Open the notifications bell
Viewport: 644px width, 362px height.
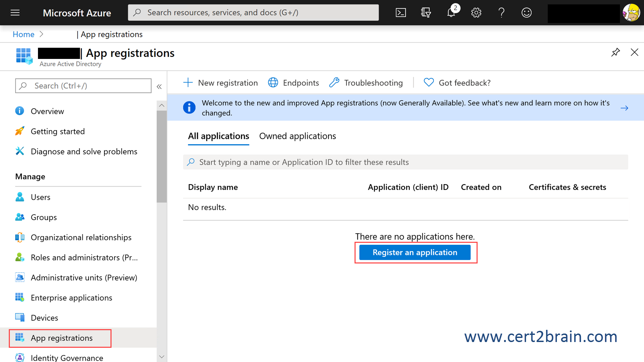point(451,12)
